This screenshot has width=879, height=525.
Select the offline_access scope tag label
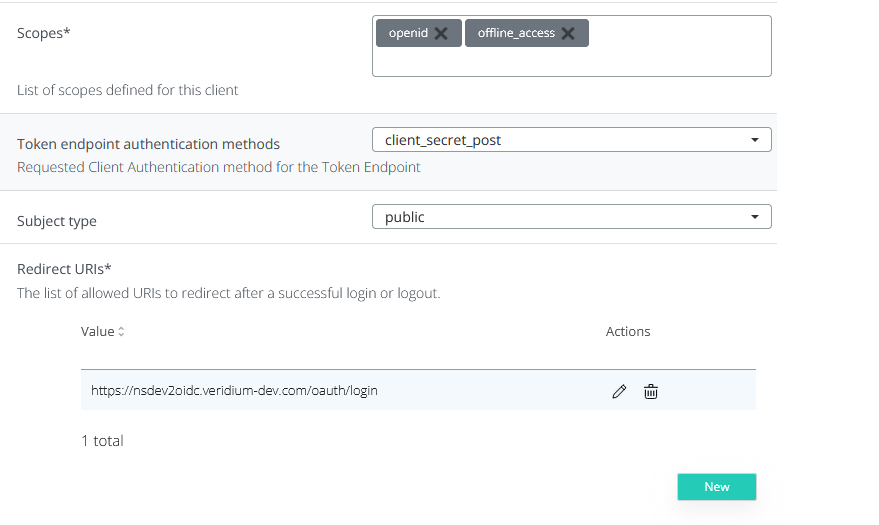[515, 33]
